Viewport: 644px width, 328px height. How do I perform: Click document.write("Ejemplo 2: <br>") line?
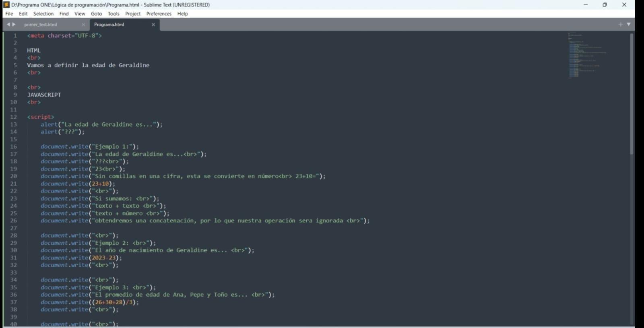98,243
